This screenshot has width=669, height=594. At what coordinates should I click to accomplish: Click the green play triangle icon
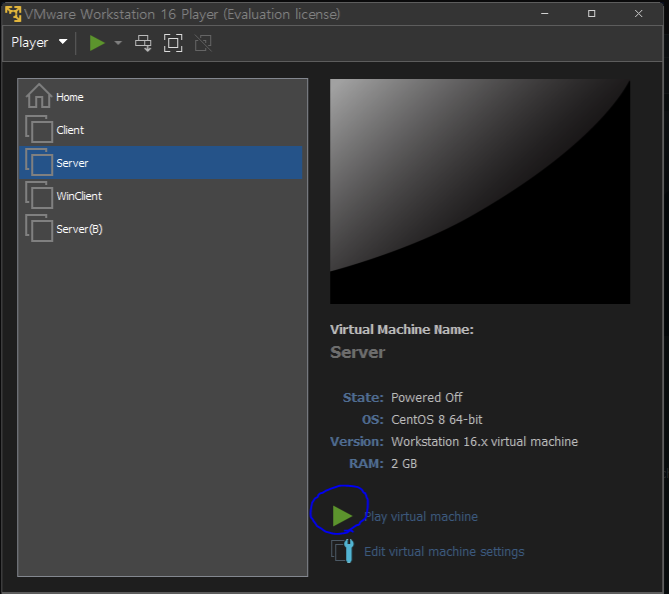click(342, 516)
